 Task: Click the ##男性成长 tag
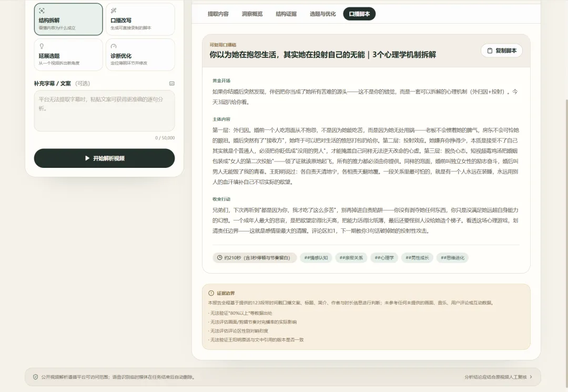[417, 258]
